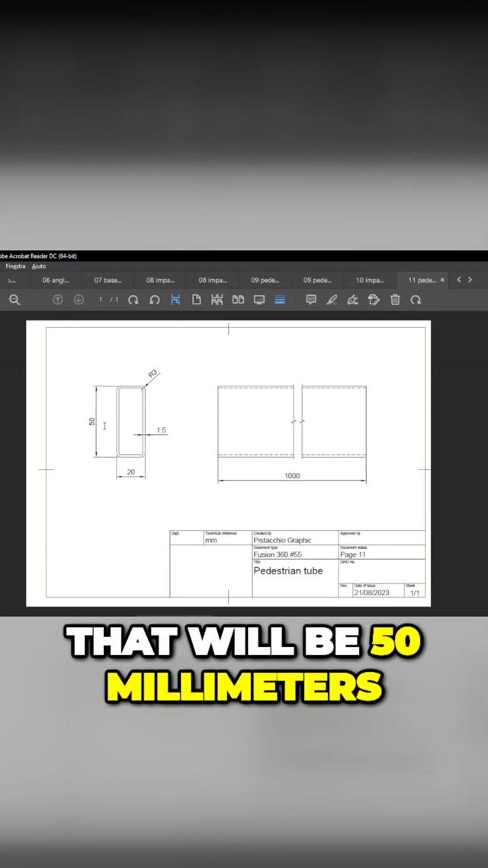The width and height of the screenshot is (488, 868).
Task: Click the zoom out magnifier icon
Action: [14, 300]
